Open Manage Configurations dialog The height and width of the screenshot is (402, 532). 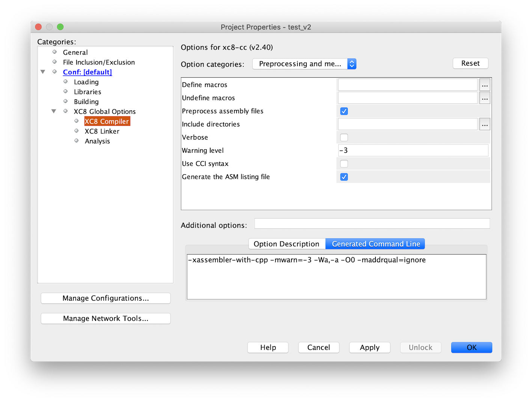pos(105,298)
